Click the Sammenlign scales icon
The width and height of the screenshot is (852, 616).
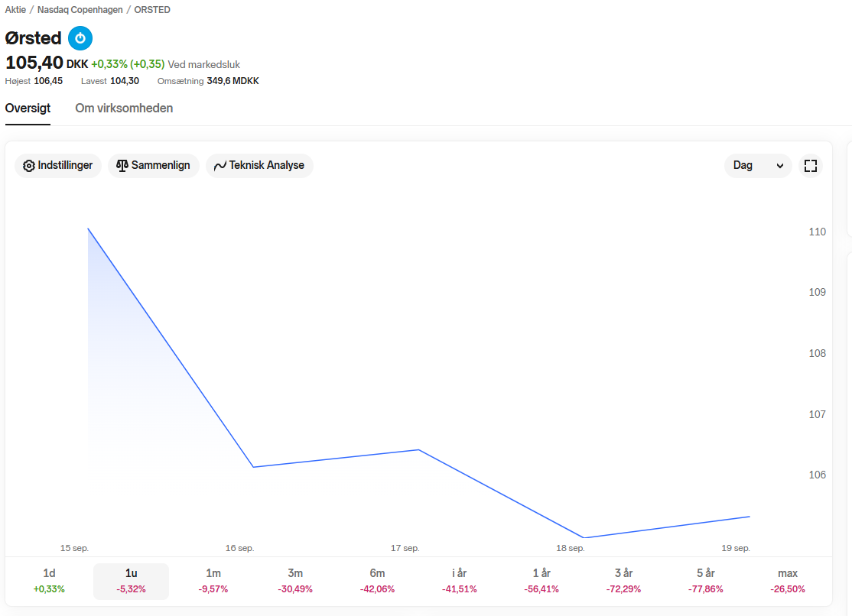click(122, 166)
